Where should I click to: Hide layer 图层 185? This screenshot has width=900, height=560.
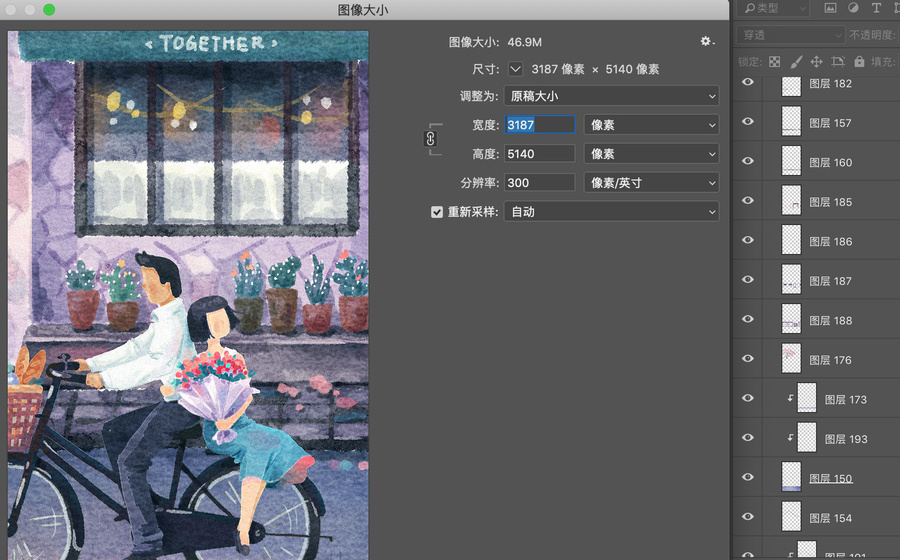(x=747, y=201)
